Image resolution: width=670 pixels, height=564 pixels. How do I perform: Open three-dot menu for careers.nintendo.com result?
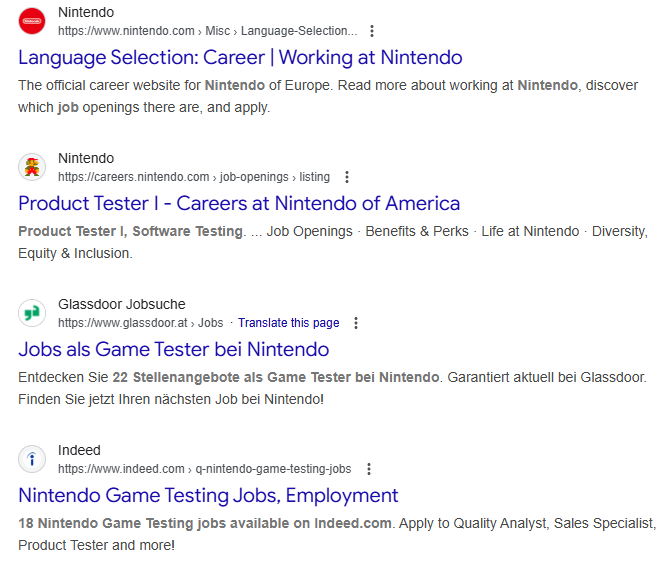[x=347, y=177]
